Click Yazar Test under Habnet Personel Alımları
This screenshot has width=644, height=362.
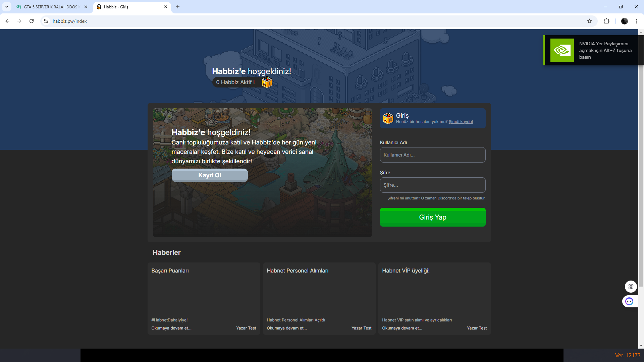[x=361, y=328]
